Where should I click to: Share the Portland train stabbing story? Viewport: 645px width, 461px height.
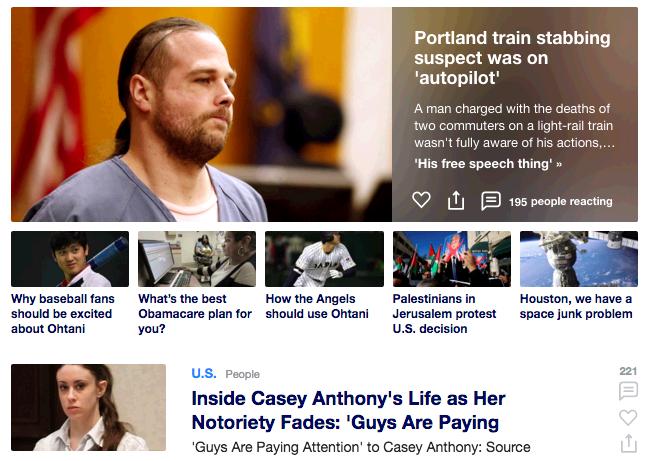[455, 200]
